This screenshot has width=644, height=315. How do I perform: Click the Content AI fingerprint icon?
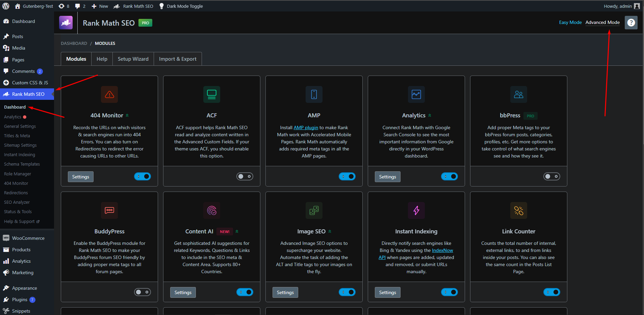click(212, 210)
